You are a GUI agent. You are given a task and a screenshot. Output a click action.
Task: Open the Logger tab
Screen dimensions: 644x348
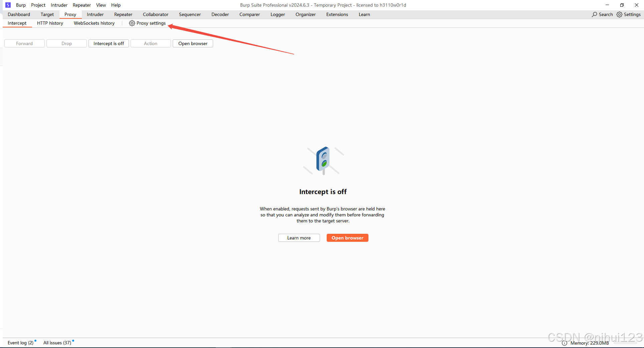[x=278, y=14]
